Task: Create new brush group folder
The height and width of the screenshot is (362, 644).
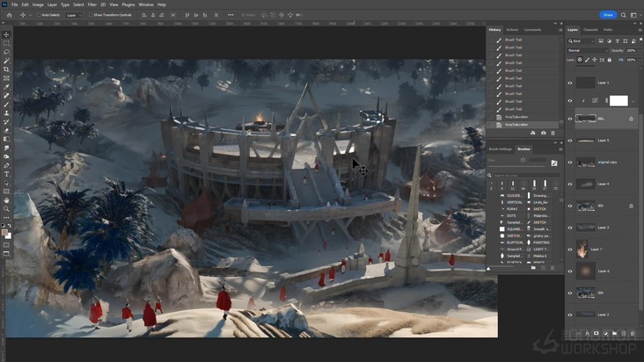Action: coord(533,268)
